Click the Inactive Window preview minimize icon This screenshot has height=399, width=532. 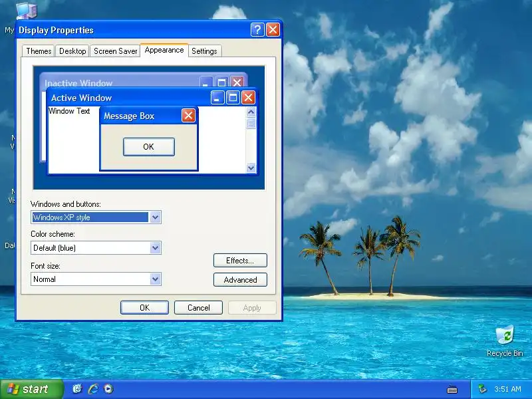tap(206, 82)
